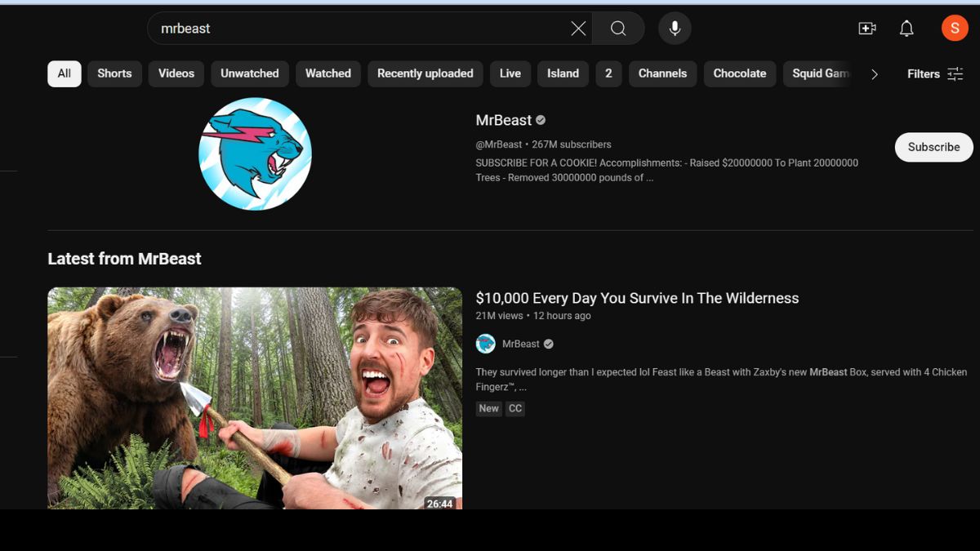This screenshot has width=980, height=551.
Task: Click the magnifying glass search button
Action: pyautogui.click(x=618, y=29)
